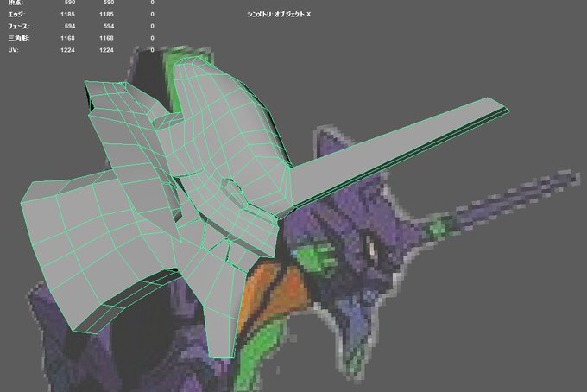Click the シンメトリ: オブジェクト X text
587x392 pixels.
pos(279,14)
